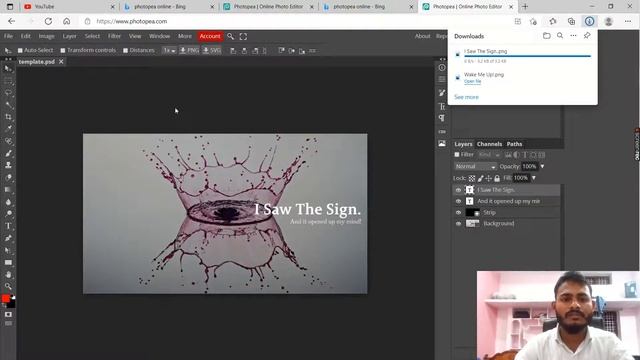
Task: Select the Zoom tool in toolbar
Action: [x=8, y=287]
